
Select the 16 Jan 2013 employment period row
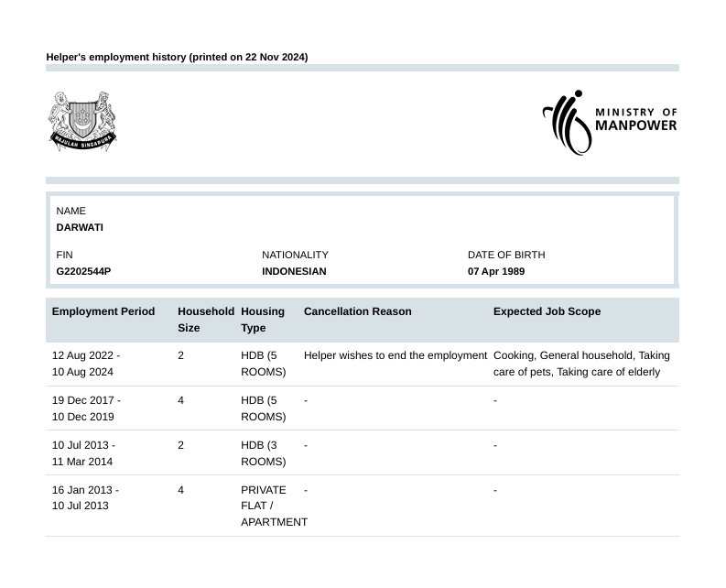[85, 497]
